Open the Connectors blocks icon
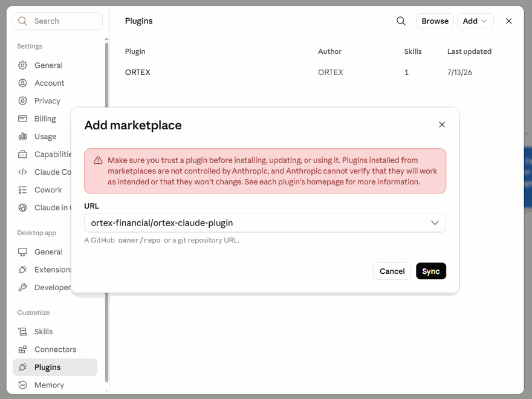Image resolution: width=532 pixels, height=399 pixels. [23, 349]
